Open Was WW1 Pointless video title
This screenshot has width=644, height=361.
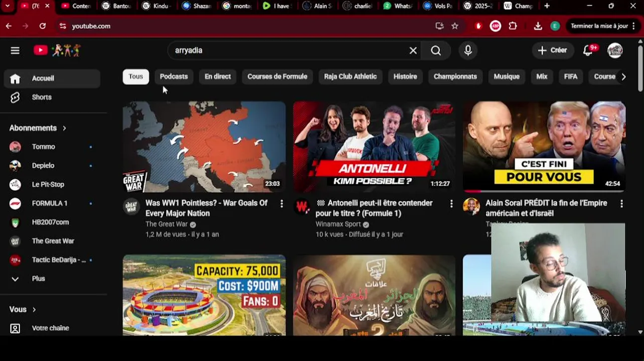pyautogui.click(x=207, y=208)
